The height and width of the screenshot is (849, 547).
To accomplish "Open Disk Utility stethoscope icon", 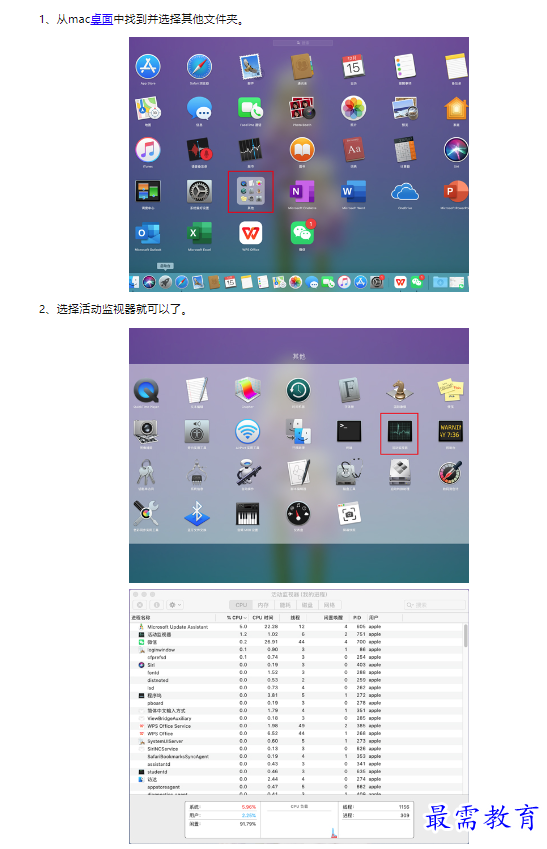I will [x=349, y=473].
